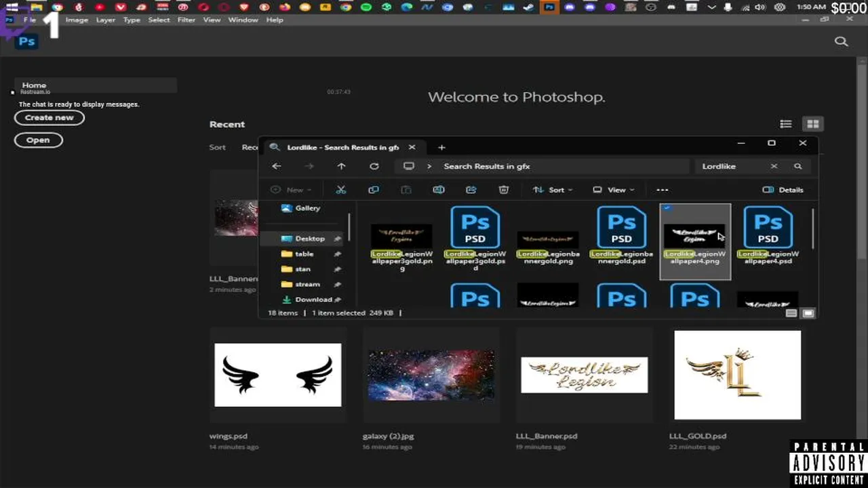Open Layer menu in Photoshop

pos(105,20)
